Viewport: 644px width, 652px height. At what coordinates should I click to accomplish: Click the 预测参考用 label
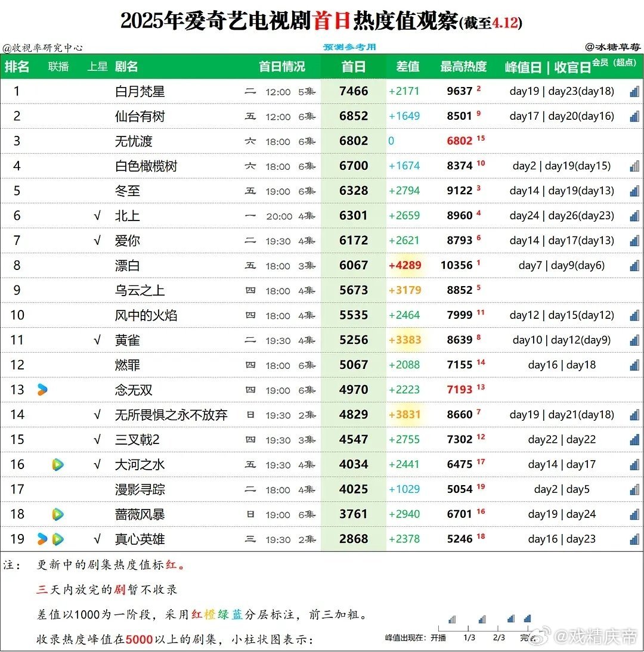349,47
